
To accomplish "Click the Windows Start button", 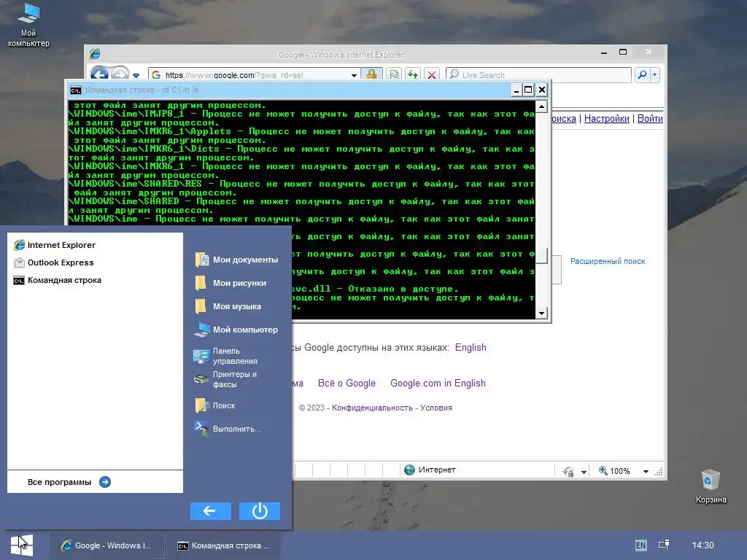I will coord(22,545).
